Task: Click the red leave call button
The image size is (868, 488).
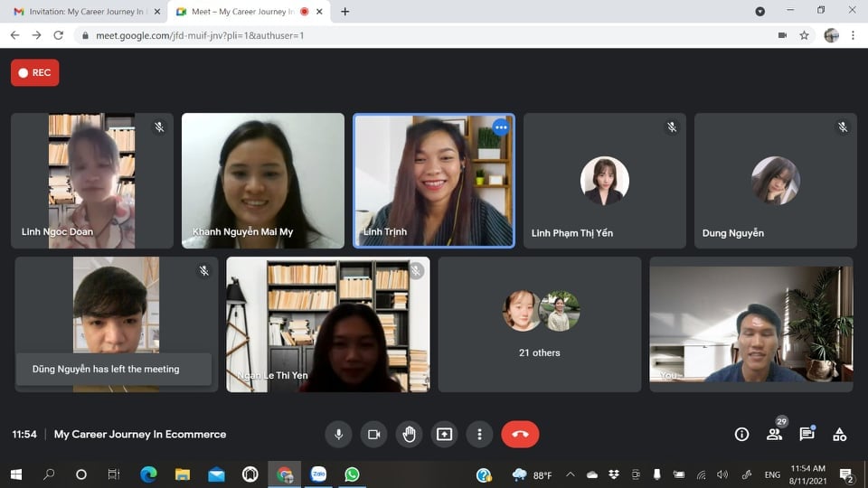Action: coord(520,435)
